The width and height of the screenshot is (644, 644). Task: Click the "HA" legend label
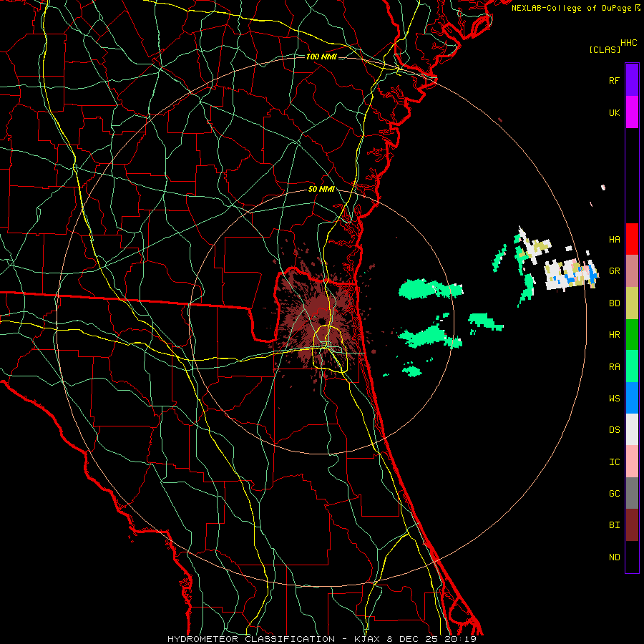click(614, 239)
